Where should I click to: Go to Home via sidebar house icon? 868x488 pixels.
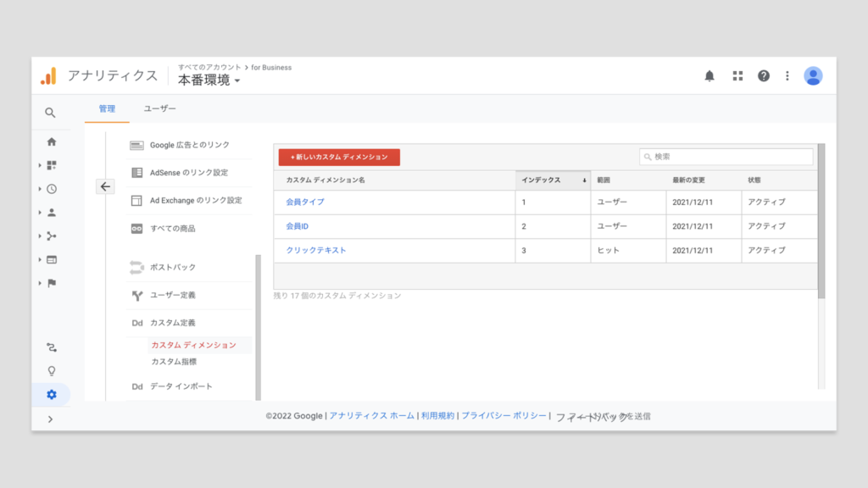coord(52,141)
